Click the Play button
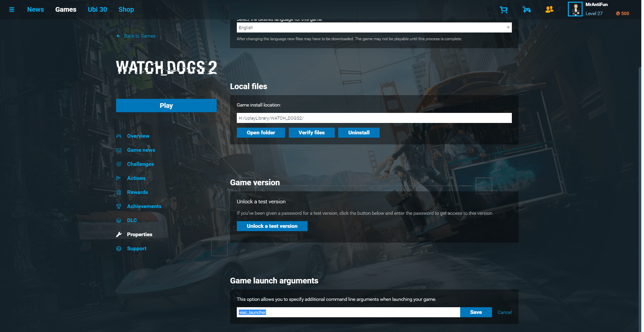 166,105
